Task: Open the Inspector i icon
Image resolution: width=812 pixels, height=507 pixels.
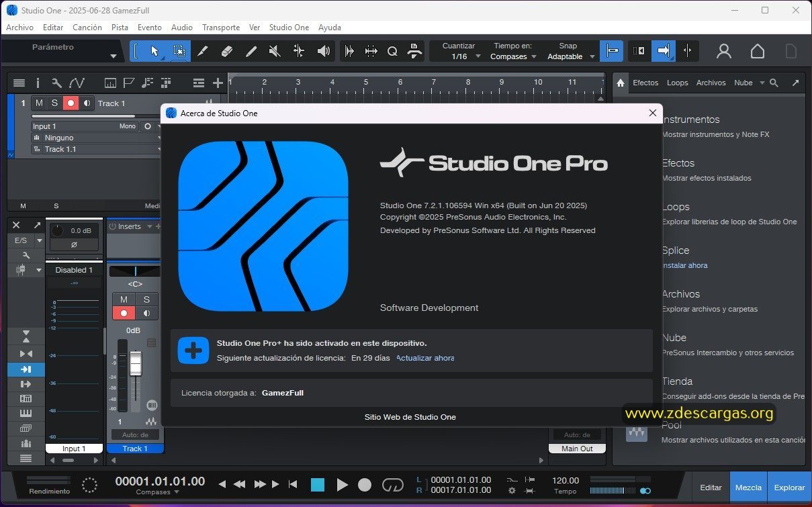Action: point(38,83)
